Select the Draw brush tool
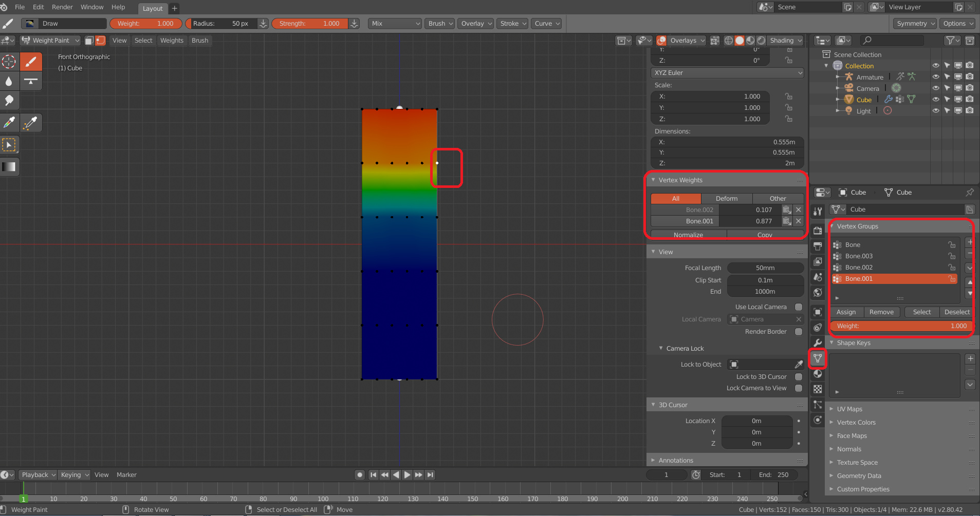980x516 pixels. (31, 62)
